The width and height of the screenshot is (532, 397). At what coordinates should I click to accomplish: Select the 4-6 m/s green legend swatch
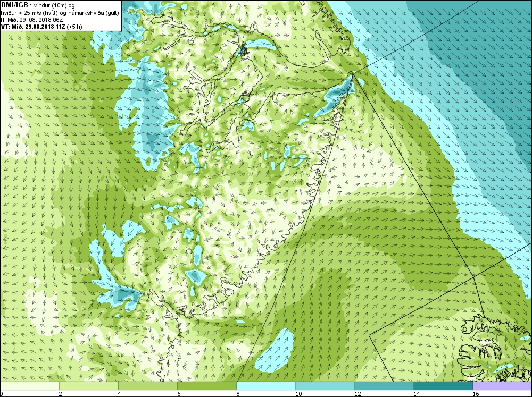click(x=147, y=386)
